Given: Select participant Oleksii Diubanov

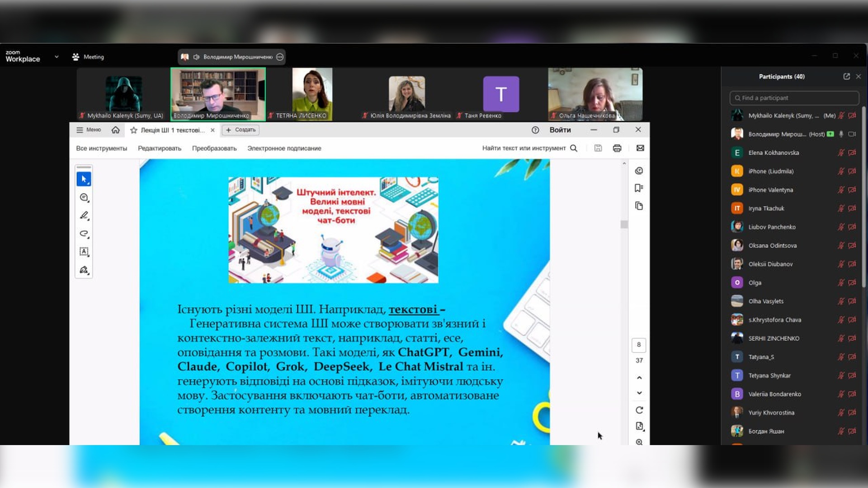Looking at the screenshot, I should 794,264.
